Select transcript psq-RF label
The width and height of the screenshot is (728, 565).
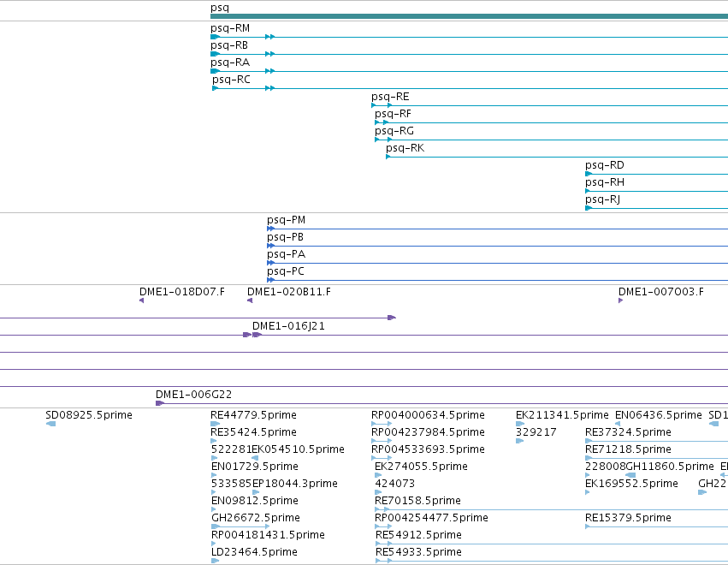pos(393,115)
